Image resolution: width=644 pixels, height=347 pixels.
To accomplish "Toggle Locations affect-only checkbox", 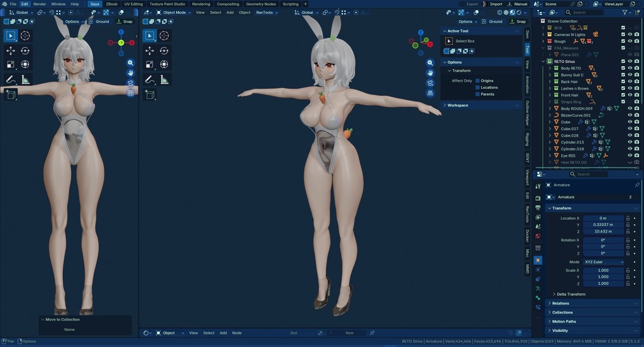I will [478, 88].
